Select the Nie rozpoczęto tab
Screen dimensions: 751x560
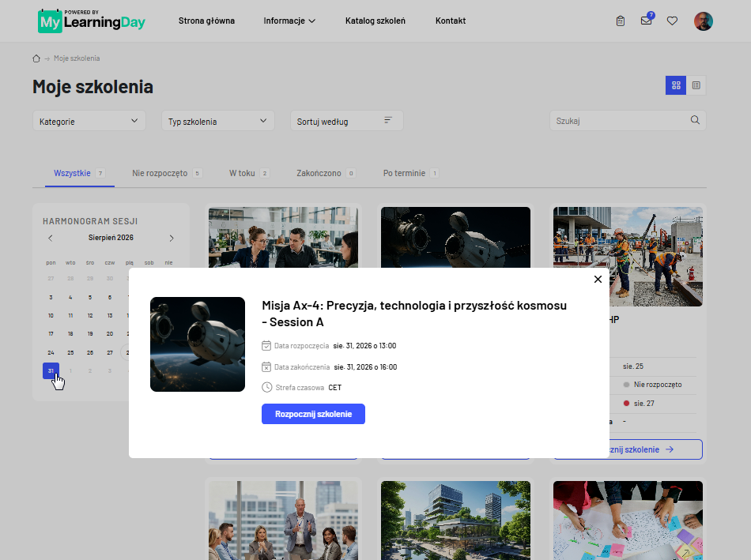167,173
